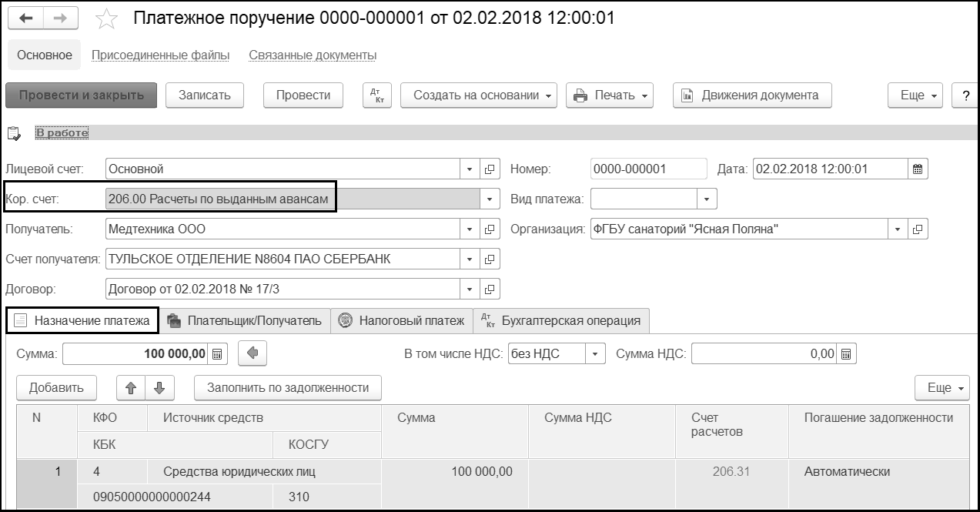Image resolution: width=980 pixels, height=512 pixels.
Task: Open the help question mark button
Action: tap(965, 95)
